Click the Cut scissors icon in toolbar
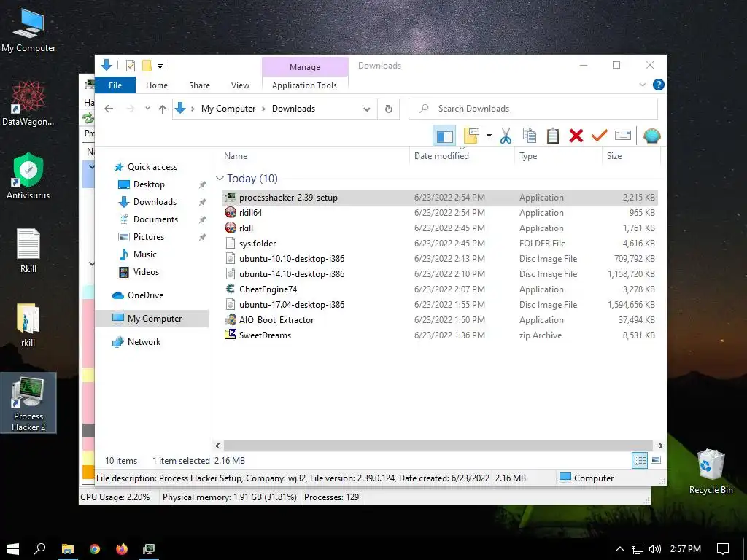This screenshot has width=747, height=560. coord(506,136)
